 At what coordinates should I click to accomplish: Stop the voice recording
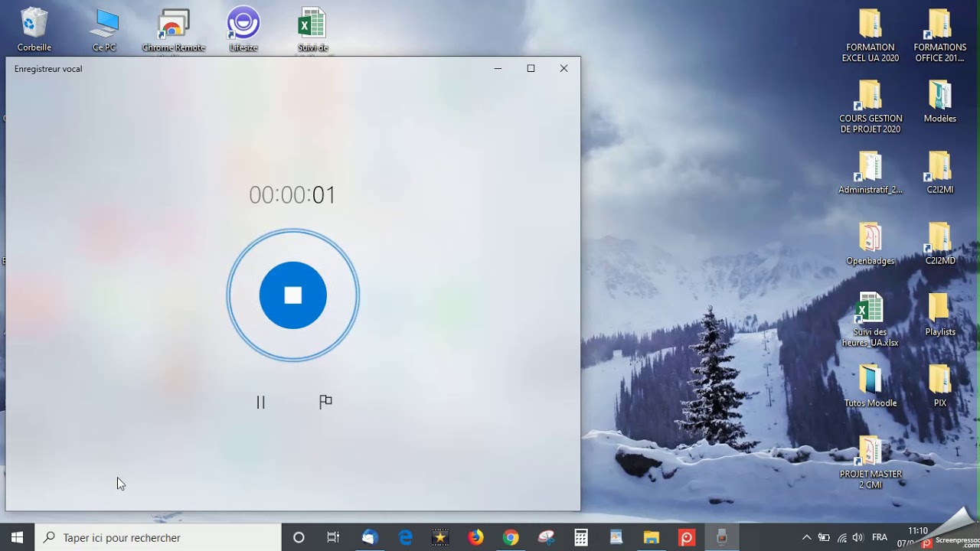click(x=292, y=295)
